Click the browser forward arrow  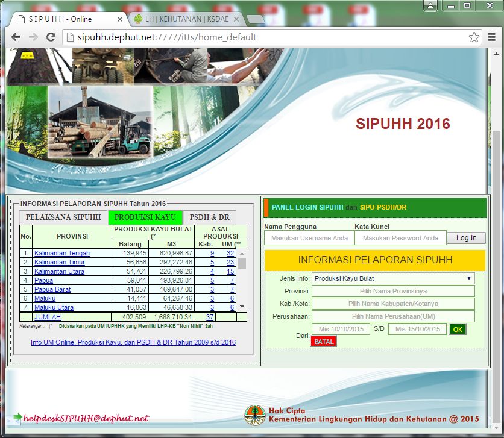point(33,37)
